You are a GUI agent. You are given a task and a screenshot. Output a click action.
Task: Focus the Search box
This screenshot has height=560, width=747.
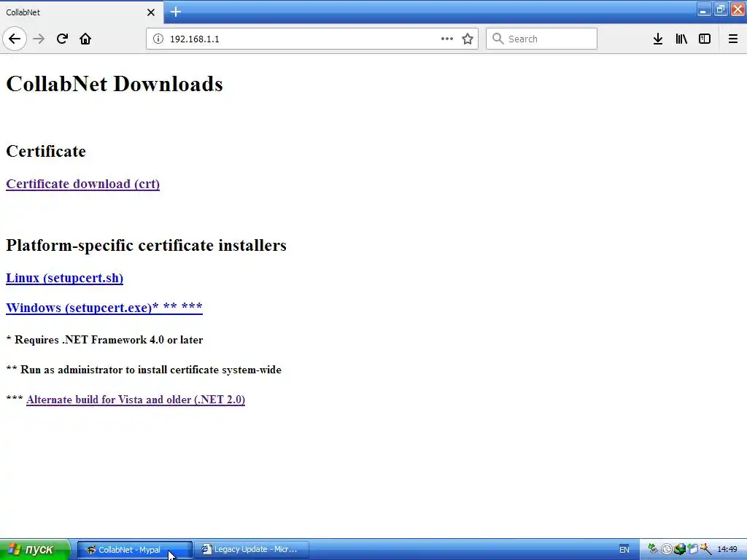(541, 39)
